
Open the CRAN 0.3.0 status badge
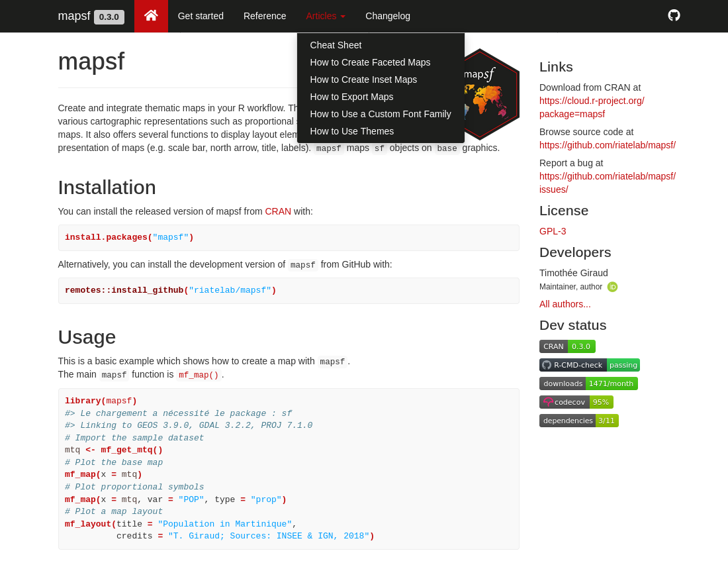pos(567,346)
